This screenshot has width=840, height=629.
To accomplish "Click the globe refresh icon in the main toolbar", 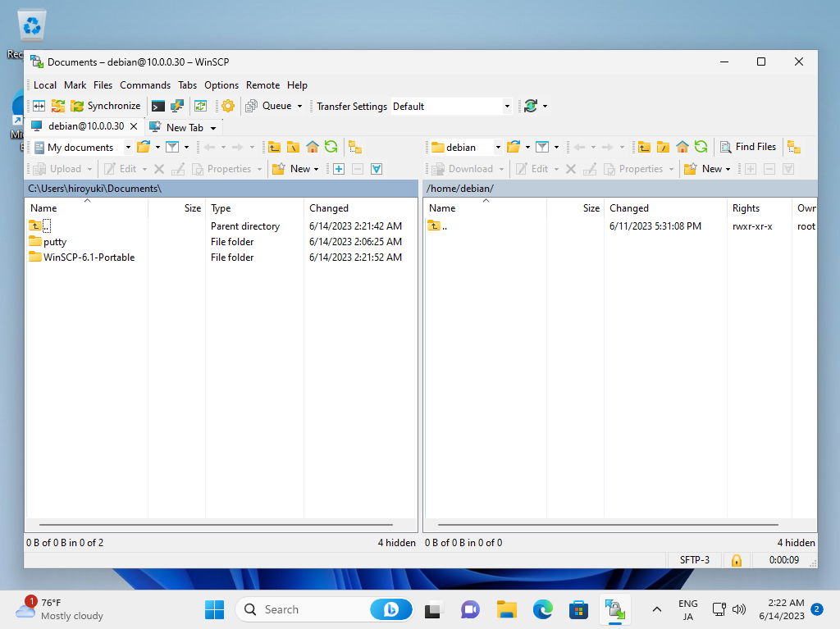I will [531, 106].
